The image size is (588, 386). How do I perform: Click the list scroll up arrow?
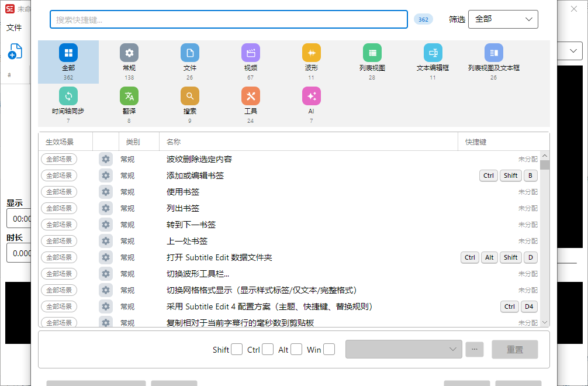tap(545, 156)
